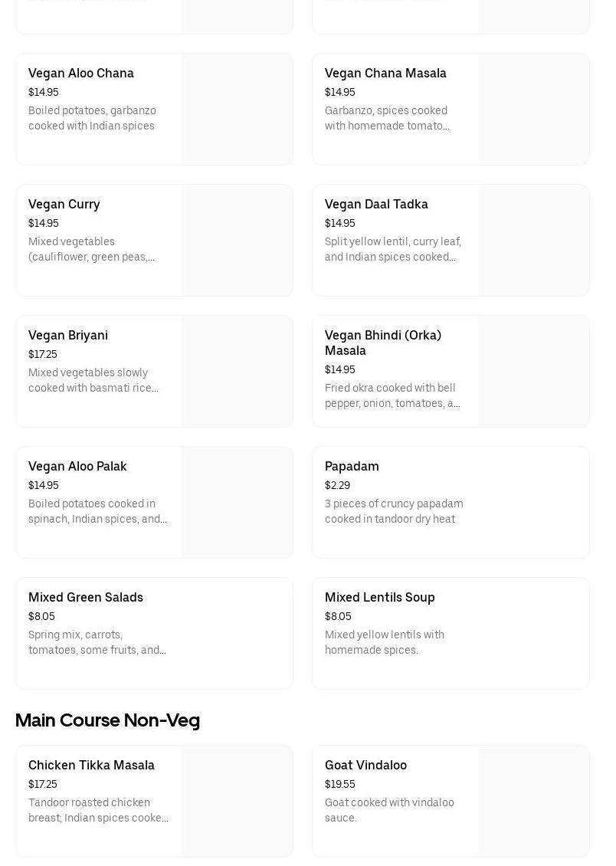Click the Vegan Aloo Chana image placeholder
Viewport: 616px width, 866px height.
[237, 110]
